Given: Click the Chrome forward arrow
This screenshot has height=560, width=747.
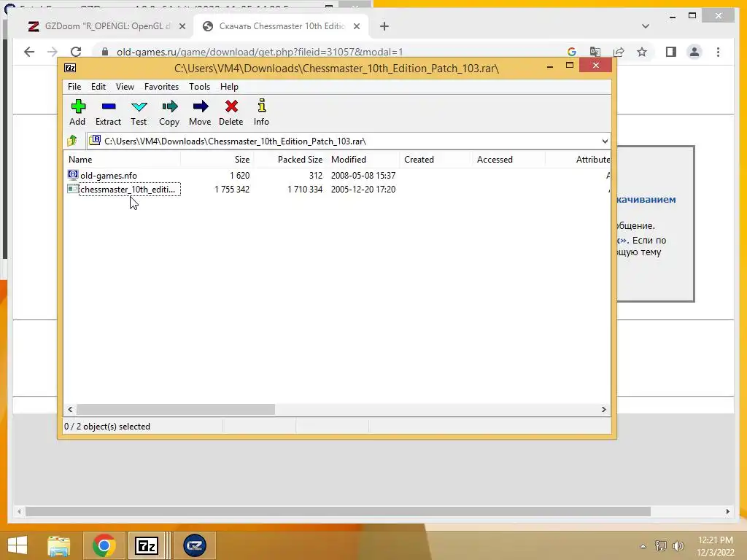Looking at the screenshot, I should [x=53, y=52].
